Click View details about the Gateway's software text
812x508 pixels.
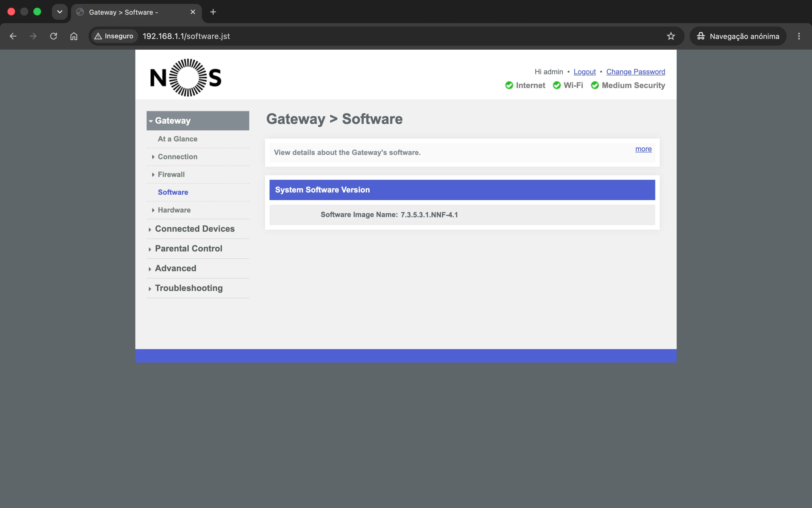tap(347, 152)
